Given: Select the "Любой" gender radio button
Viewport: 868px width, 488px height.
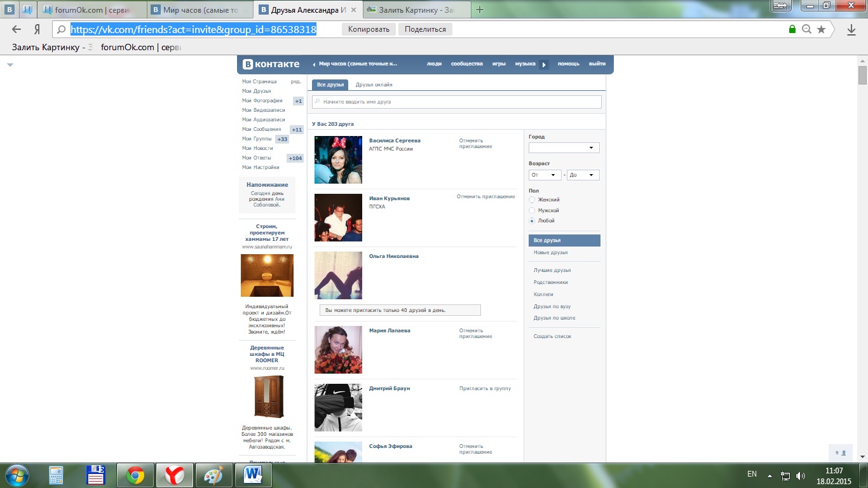Looking at the screenshot, I should [532, 220].
